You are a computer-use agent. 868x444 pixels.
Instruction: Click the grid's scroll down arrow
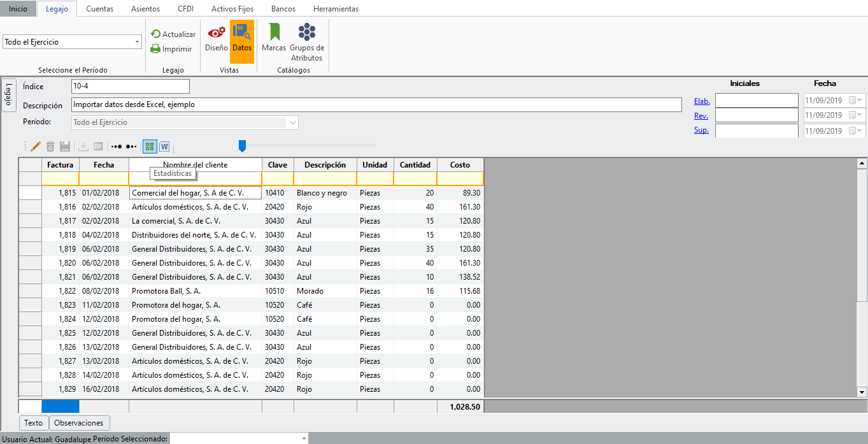tap(862, 392)
